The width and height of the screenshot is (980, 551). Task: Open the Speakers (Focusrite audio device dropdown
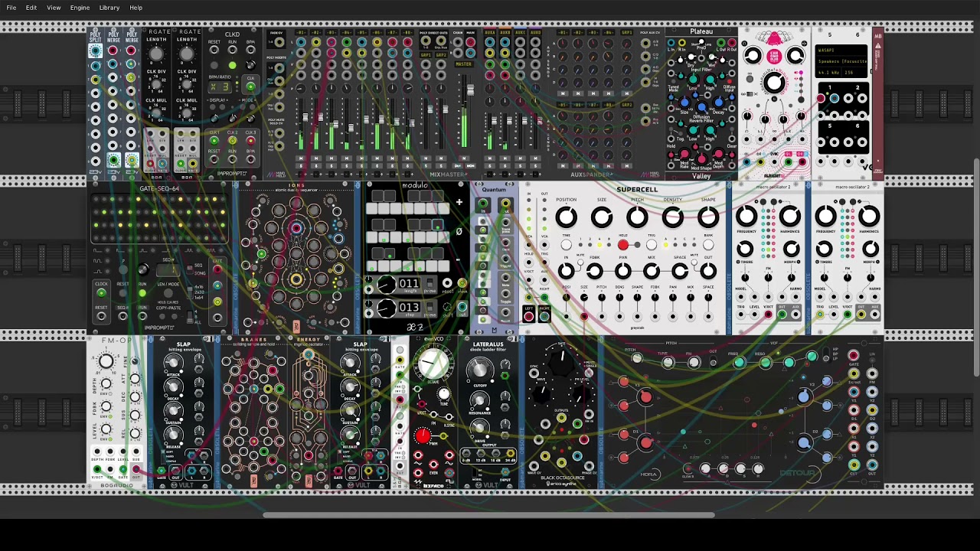[x=841, y=61]
